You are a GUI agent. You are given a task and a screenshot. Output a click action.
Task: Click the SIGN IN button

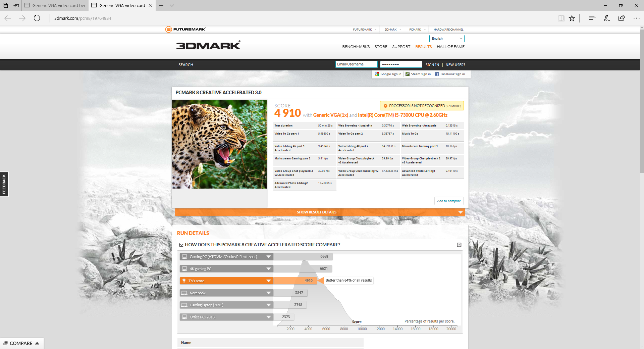point(432,65)
